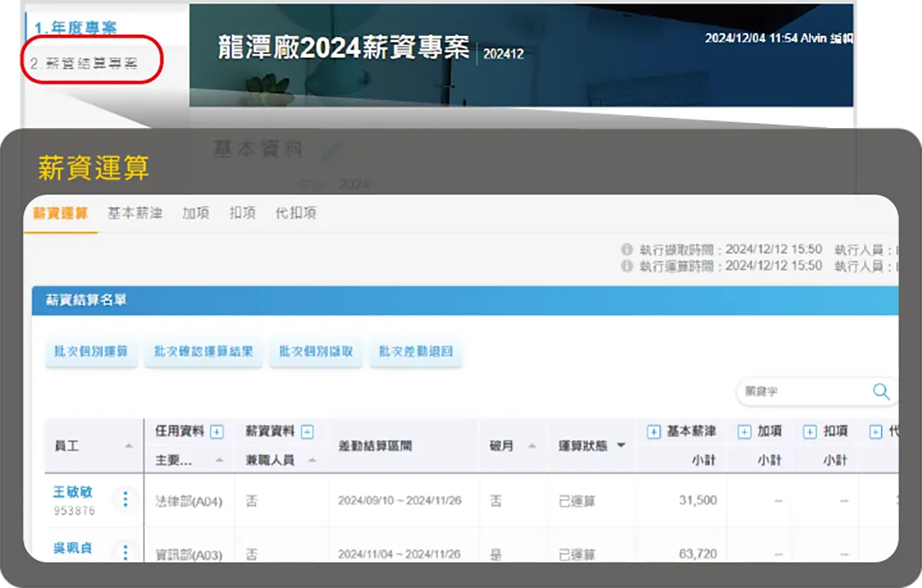
Task: Click the keyword search magnifier icon
Action: (x=882, y=392)
